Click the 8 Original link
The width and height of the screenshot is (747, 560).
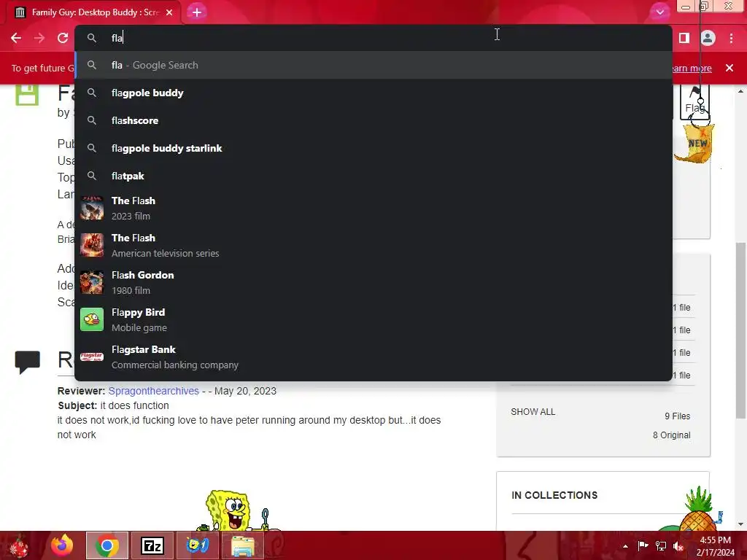click(x=671, y=435)
